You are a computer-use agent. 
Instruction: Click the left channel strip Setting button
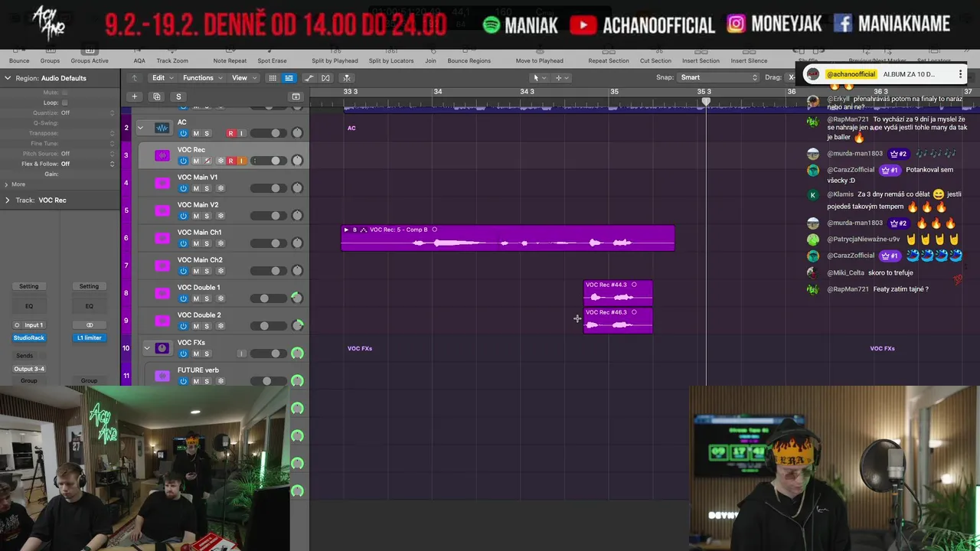(29, 286)
